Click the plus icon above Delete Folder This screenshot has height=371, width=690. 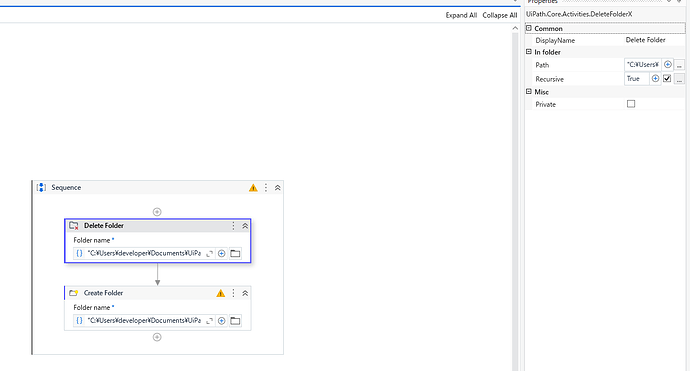157,212
